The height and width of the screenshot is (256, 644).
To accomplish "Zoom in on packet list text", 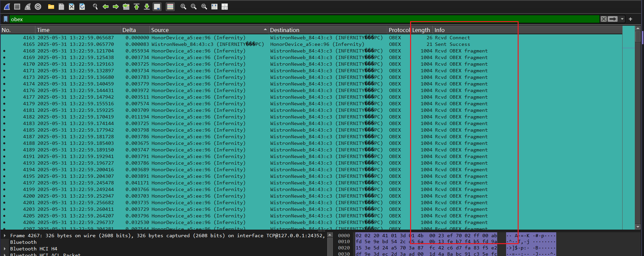I will pos(183,7).
